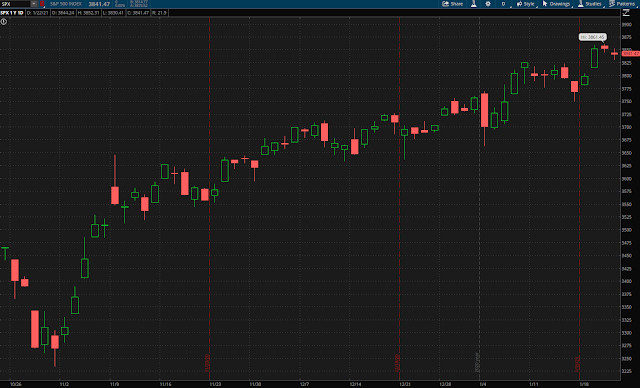The height and width of the screenshot is (388, 640).
Task: Click the D: 1/22/21 date field
Action: (38, 13)
